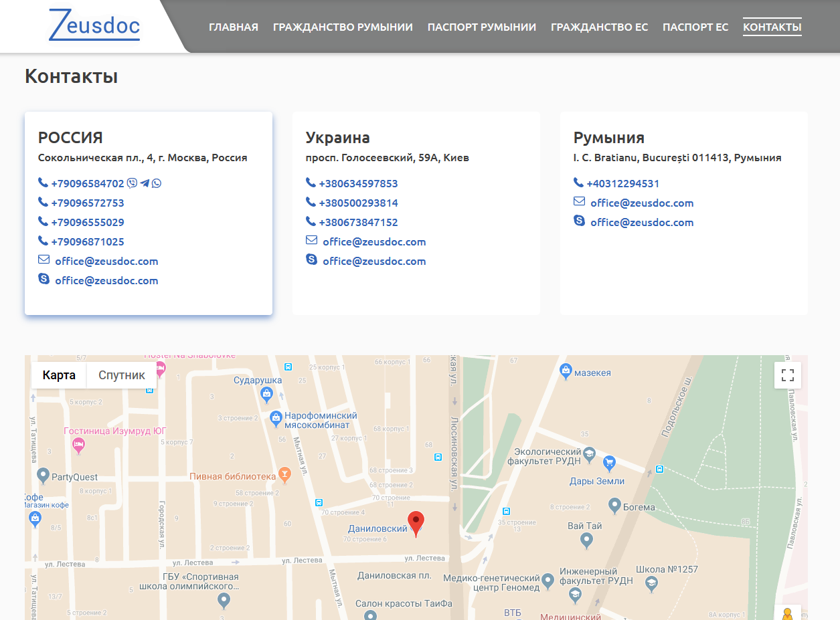The image size is (840, 620).
Task: Click Skype office@zeusdoc.com link in Украина card
Action: click(374, 261)
